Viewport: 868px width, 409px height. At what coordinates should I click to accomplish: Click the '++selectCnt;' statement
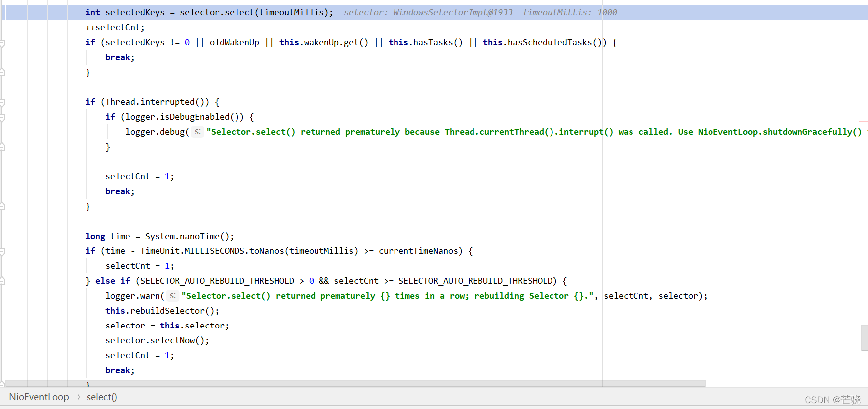click(x=115, y=27)
